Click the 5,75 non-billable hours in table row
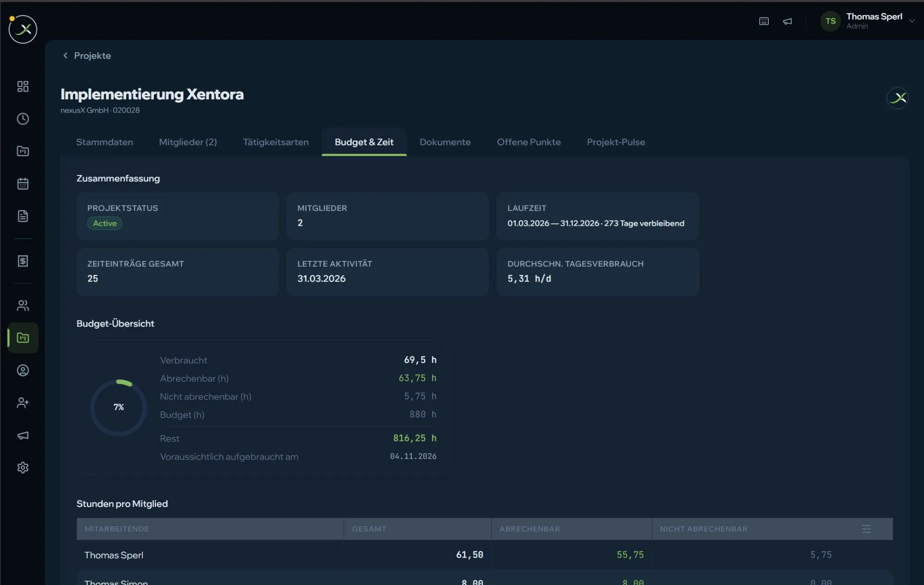 [x=821, y=555]
